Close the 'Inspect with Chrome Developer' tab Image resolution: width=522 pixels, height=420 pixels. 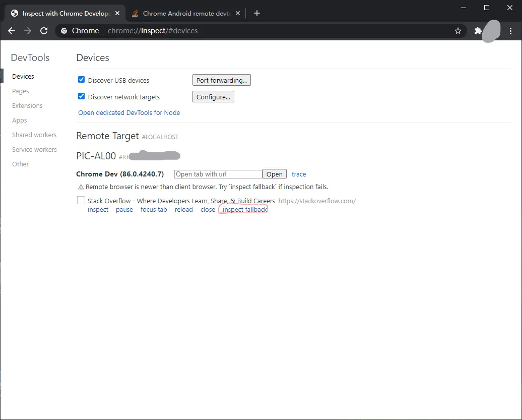117,13
